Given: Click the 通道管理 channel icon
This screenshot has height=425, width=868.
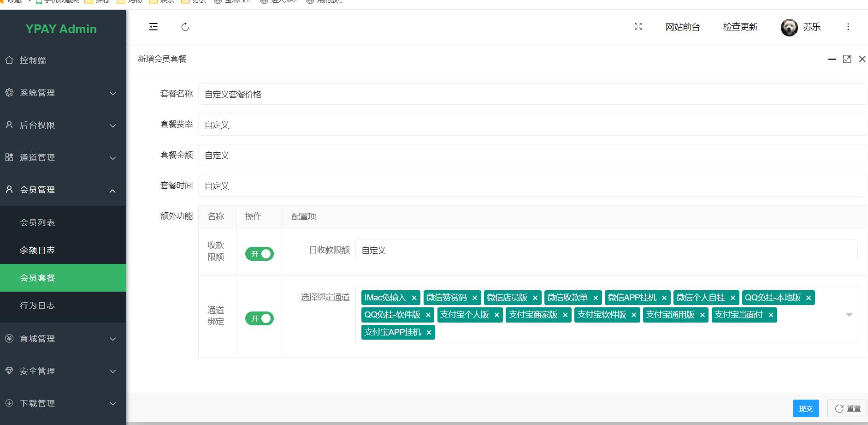Looking at the screenshot, I should pos(9,157).
